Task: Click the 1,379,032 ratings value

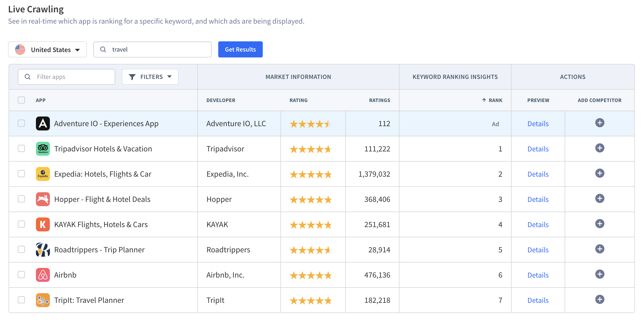Action: (x=374, y=174)
